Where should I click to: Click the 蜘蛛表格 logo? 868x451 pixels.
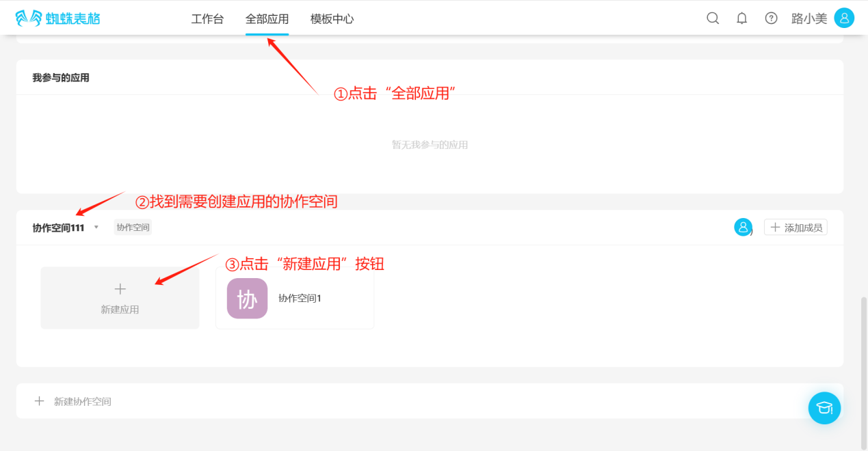(x=57, y=18)
